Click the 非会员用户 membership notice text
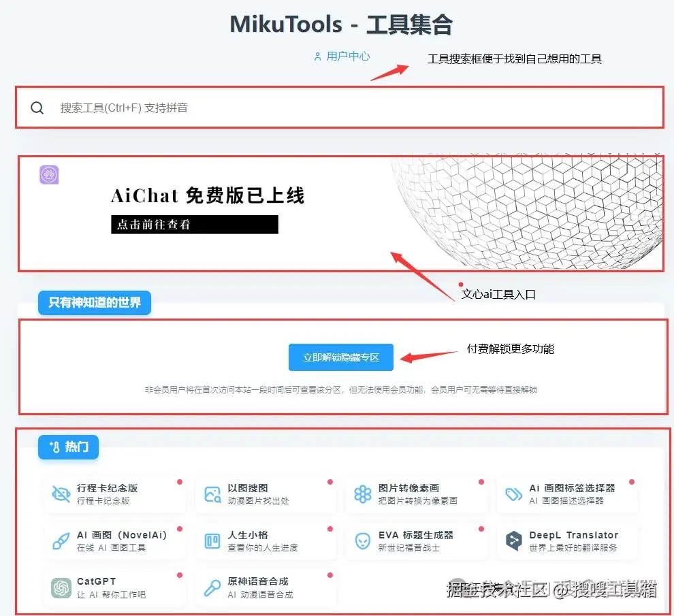The image size is (674, 616). (341, 390)
